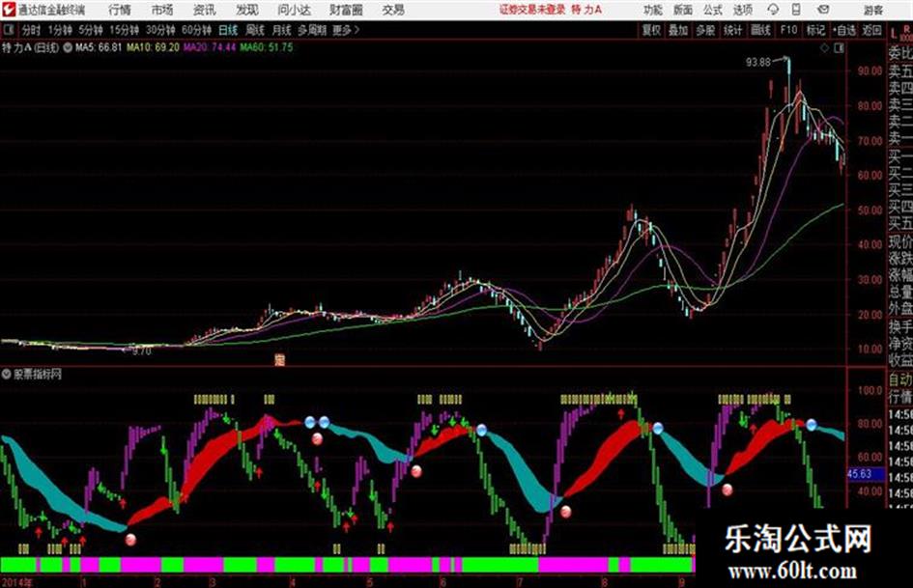Switch to the 30分钟 period tab
Viewport: 913px width, 588px height.
[160, 30]
